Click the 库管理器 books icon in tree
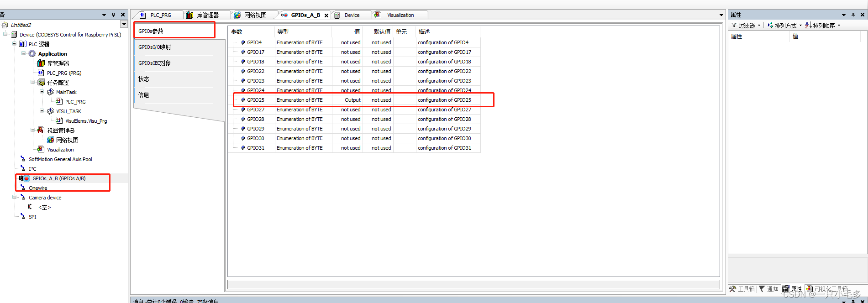 [x=41, y=63]
